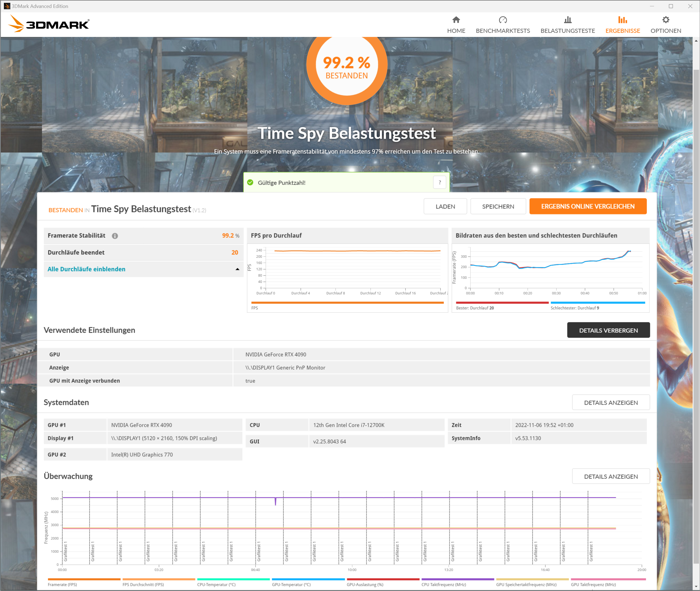Toggle CPU Taktfrequenz (MHz) legend series
Viewport: 700px width, 591px height.
(x=458, y=582)
